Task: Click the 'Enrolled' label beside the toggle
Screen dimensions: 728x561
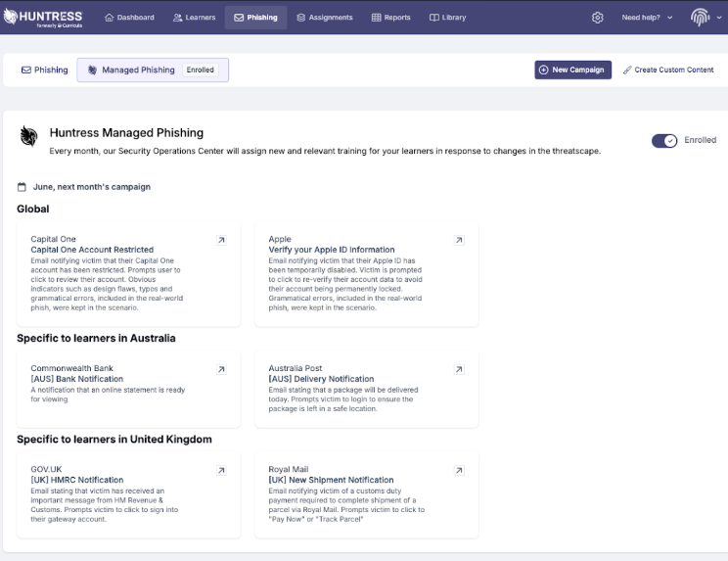Action: coord(701,140)
